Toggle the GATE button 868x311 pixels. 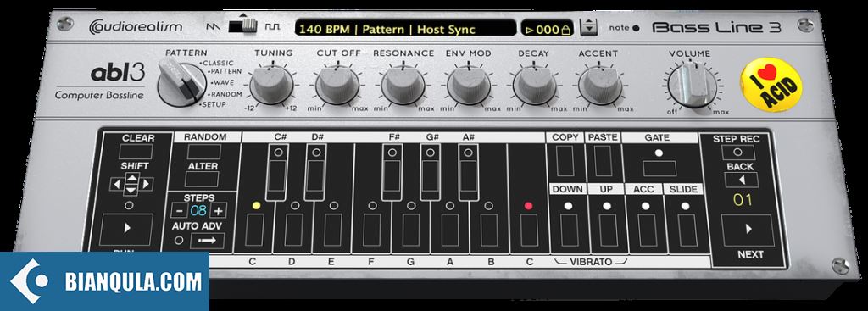659,169
